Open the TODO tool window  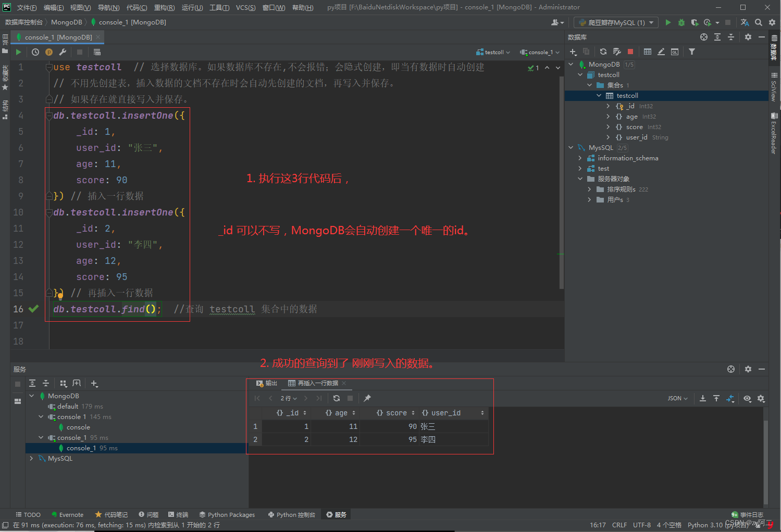(x=28, y=515)
